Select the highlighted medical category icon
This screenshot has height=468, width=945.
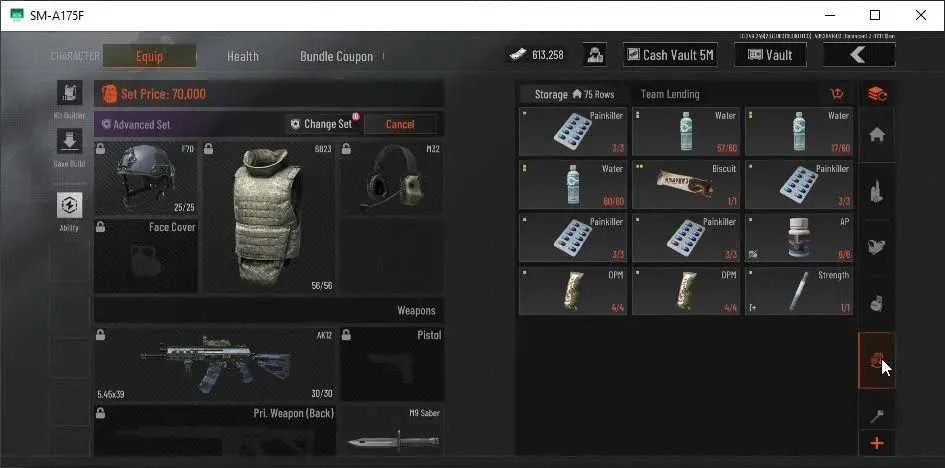(877, 361)
